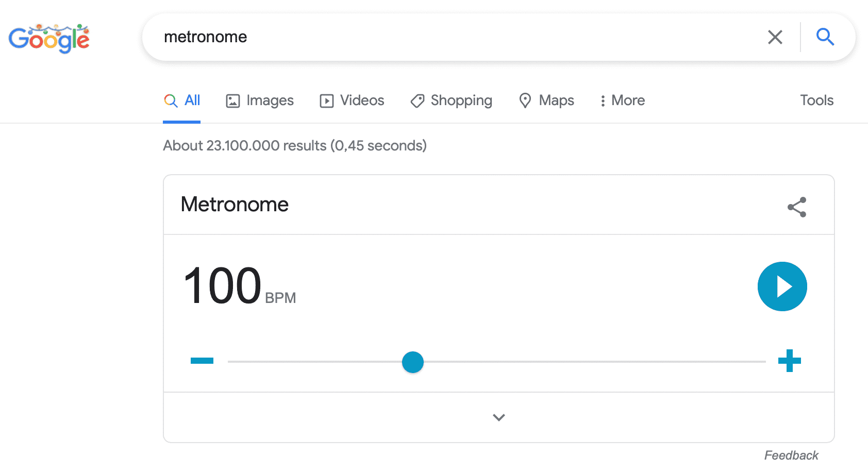Switch to the Images tab
The height and width of the screenshot is (473, 868).
click(x=260, y=100)
